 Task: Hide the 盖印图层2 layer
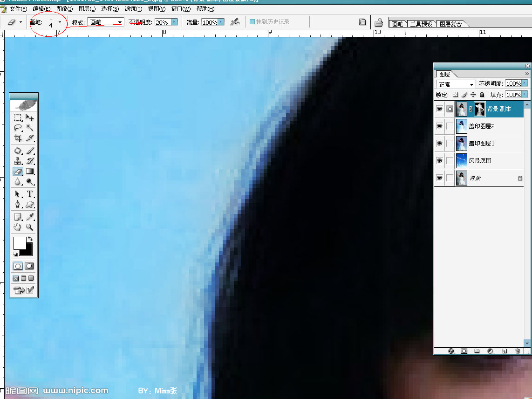tap(439, 126)
